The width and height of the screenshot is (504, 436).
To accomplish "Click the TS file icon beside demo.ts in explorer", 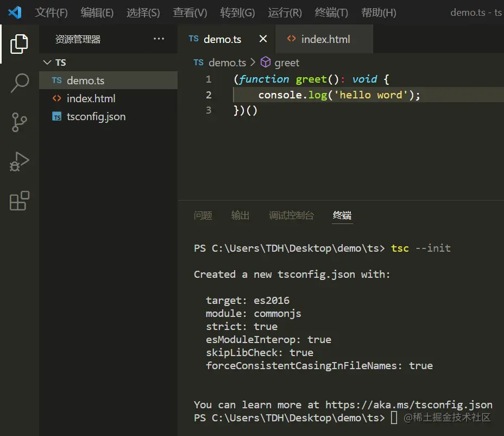I will point(56,80).
